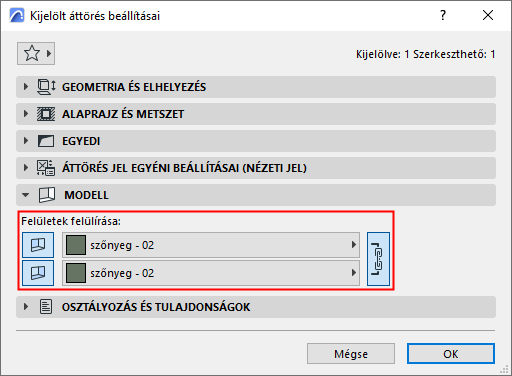Click the Geometria és Elhelyezés panel icon
512x376 pixels.
(x=46, y=87)
